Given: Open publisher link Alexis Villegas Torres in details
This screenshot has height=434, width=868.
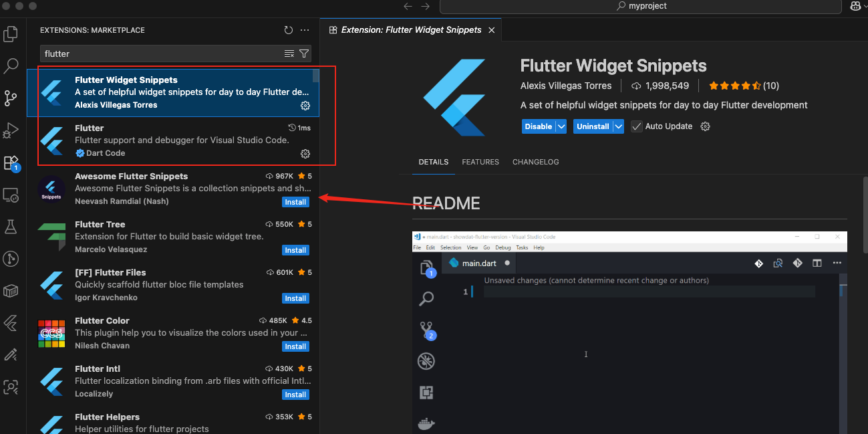Looking at the screenshot, I should click(x=566, y=86).
